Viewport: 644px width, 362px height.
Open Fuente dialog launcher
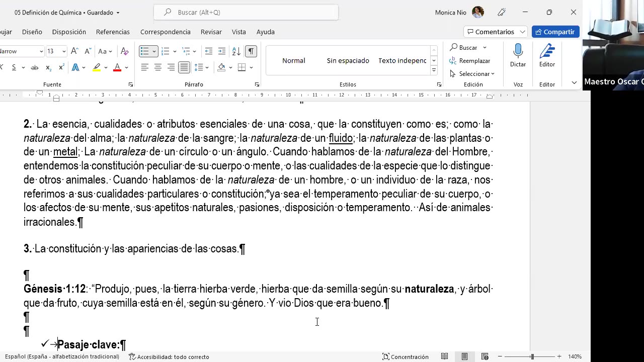131,84
